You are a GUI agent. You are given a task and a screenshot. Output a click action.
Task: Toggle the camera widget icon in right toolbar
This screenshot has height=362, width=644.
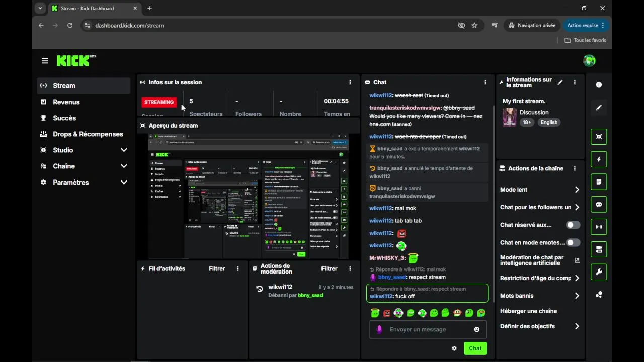599,249
